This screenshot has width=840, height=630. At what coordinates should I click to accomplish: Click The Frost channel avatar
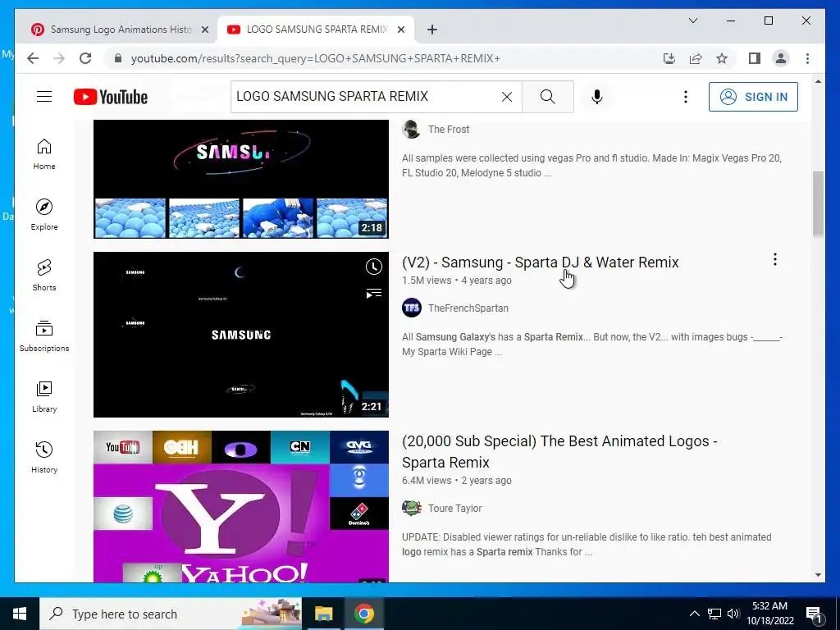[412, 129]
